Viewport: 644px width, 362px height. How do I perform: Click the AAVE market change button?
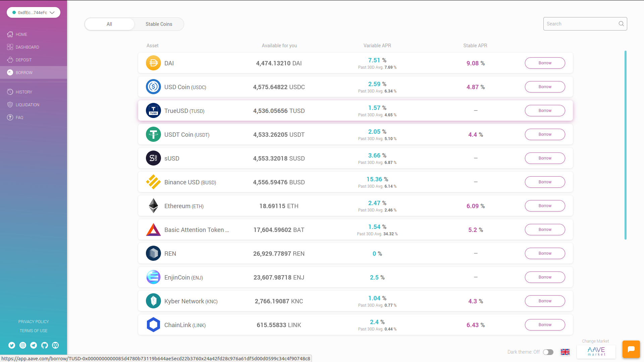(x=596, y=352)
